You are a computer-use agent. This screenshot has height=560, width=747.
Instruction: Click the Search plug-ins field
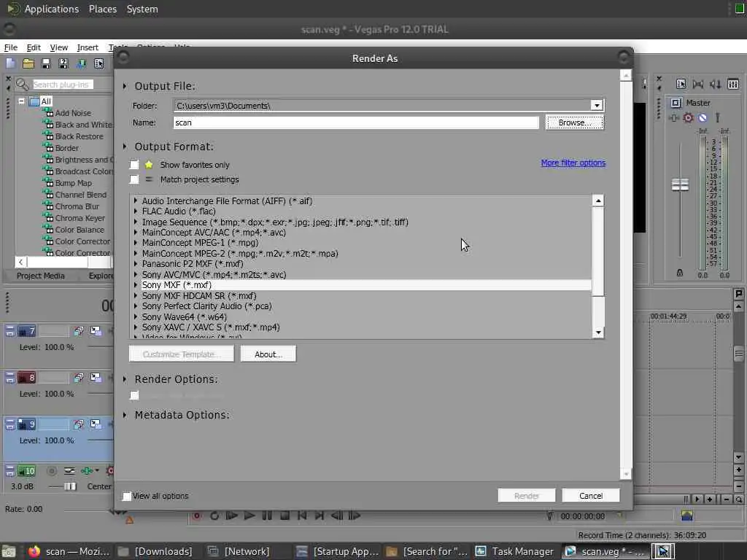63,85
